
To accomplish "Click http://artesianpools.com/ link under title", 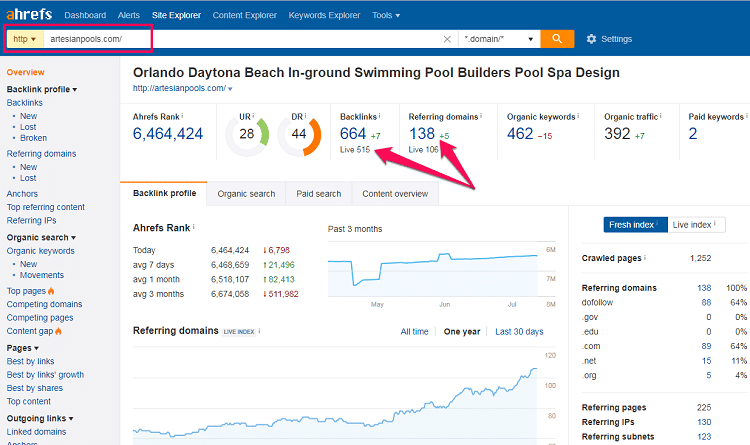I will tap(179, 89).
